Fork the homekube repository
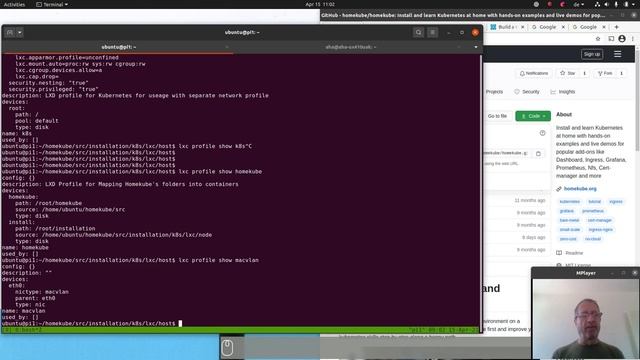This screenshot has height=360, width=640. (x=605, y=73)
